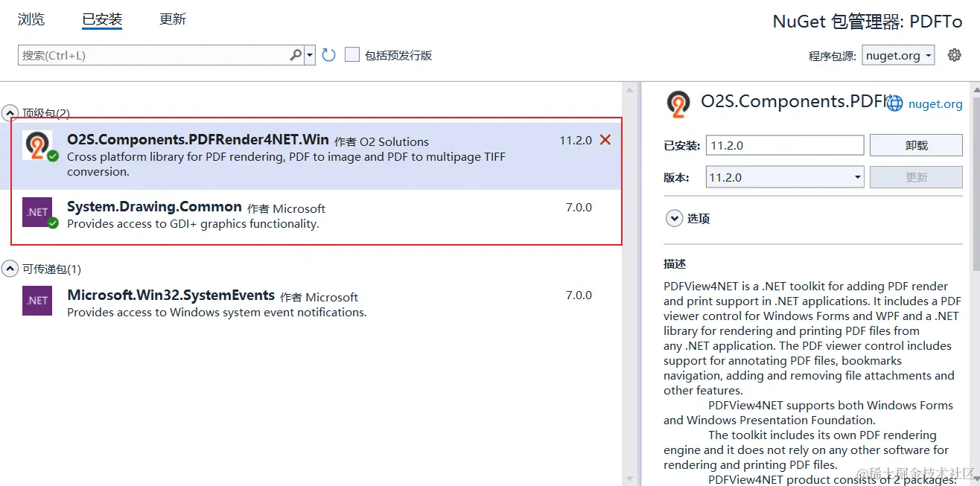Viewport: 980px width, 486px height.
Task: Enable the 包括预发行版 checkbox
Action: (352, 55)
